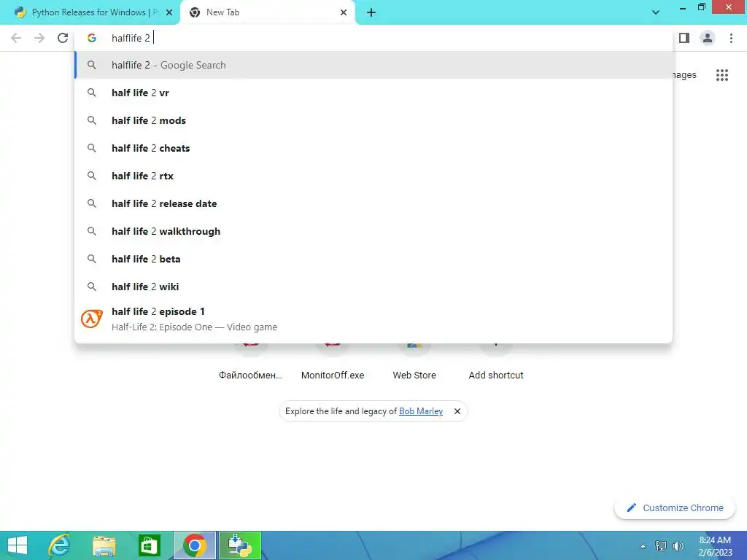Viewport: 747px width, 560px height.
Task: Select 'halflife 2 - Google Search' suggestion
Action: click(x=373, y=65)
